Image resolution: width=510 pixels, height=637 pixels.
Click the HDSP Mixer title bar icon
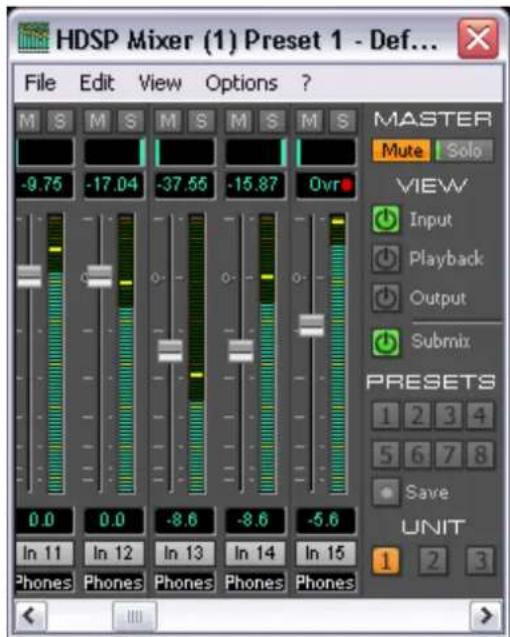pos(33,37)
